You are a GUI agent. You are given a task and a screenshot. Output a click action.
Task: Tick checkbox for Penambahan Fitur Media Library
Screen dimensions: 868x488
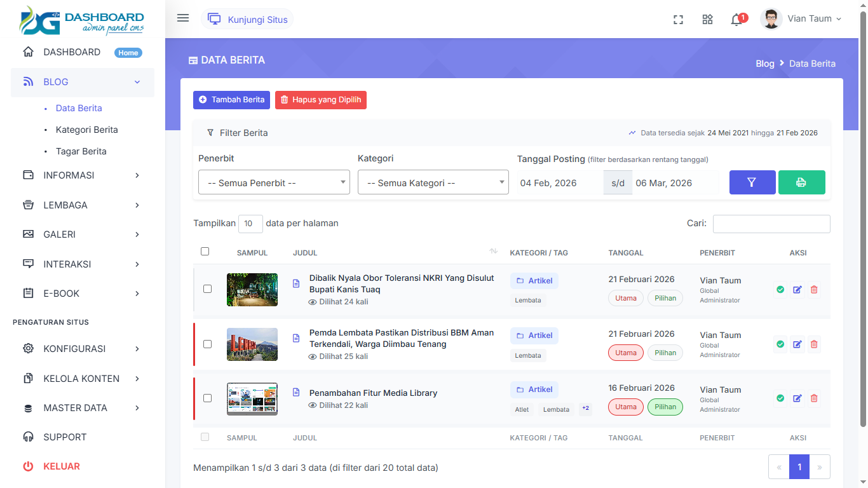pos(207,398)
